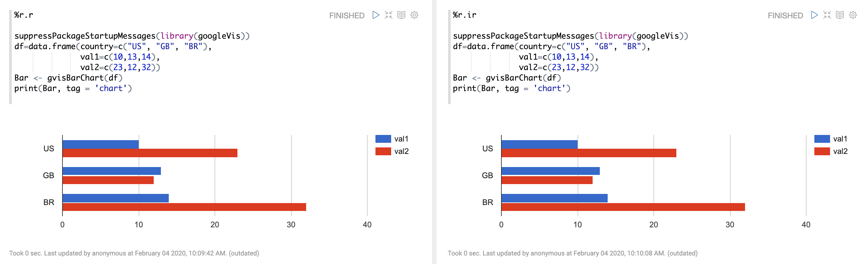Image resolution: width=868 pixels, height=264 pixels.
Task: Open settings gear menu of %r.r paragraph
Action: (x=414, y=15)
